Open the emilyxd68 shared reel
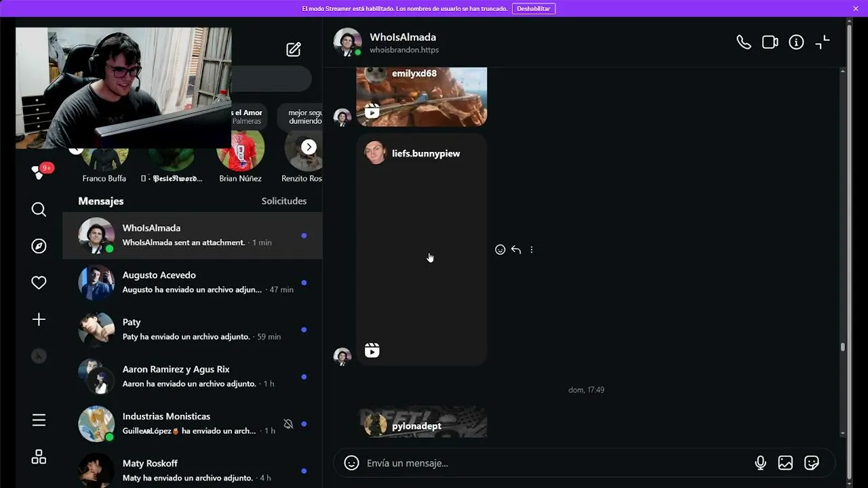Screen dimensions: 868x488 coord(421,96)
